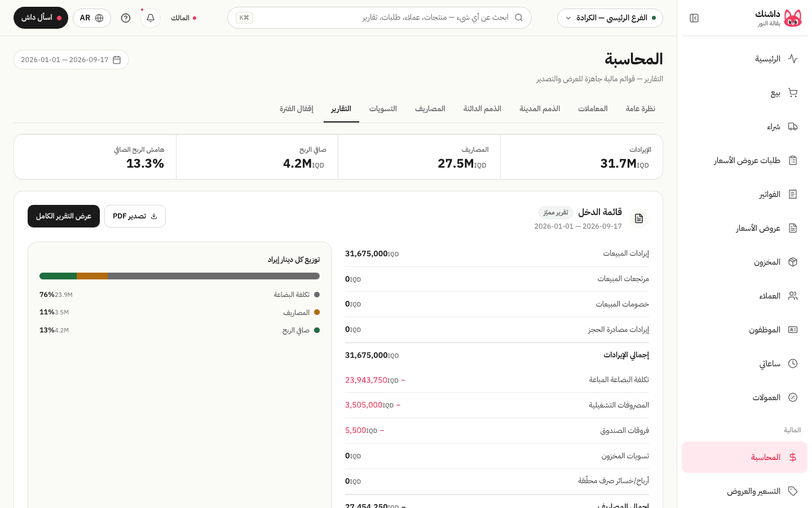Click the orange dot beside المصاريف legend
Screen dimensions: 812x508
317,312
